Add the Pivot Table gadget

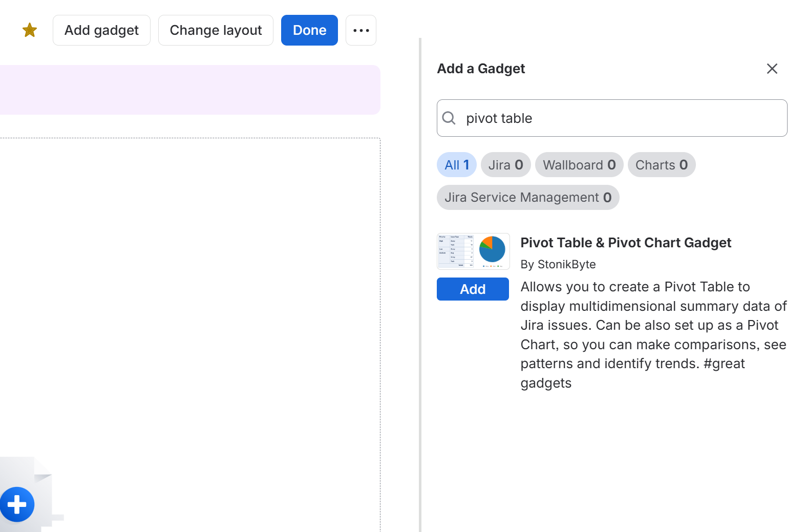coord(473,289)
